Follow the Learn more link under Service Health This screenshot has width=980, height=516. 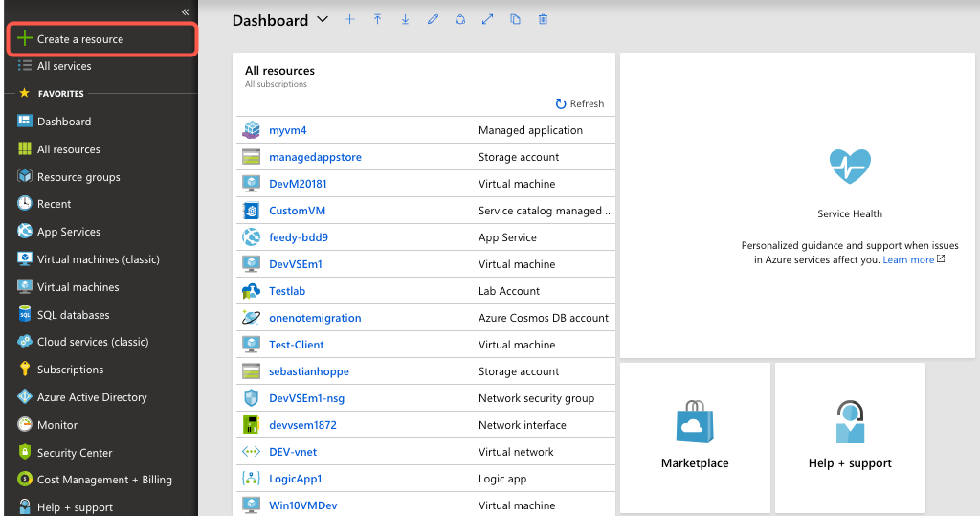click(908, 259)
